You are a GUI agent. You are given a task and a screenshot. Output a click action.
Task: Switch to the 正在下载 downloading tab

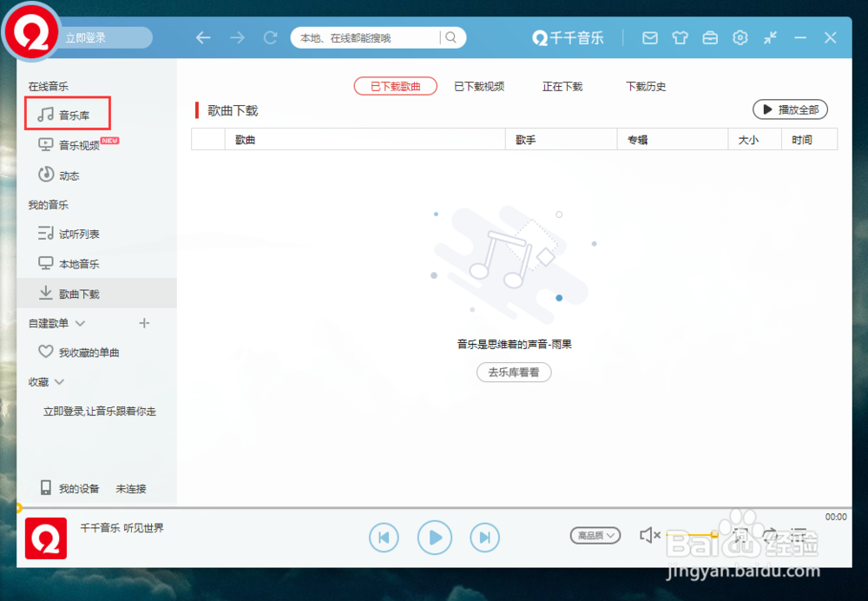[x=561, y=86]
